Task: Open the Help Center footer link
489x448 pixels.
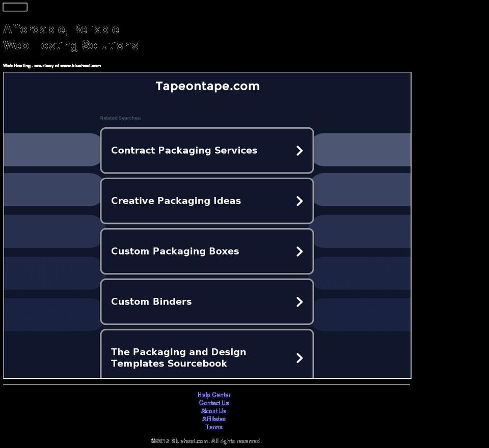Action: (214, 395)
